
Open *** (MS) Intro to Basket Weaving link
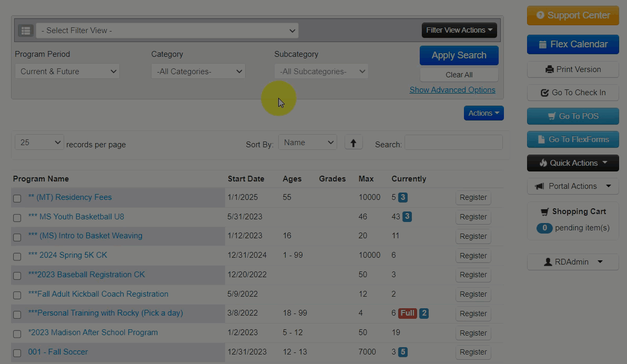tap(85, 236)
